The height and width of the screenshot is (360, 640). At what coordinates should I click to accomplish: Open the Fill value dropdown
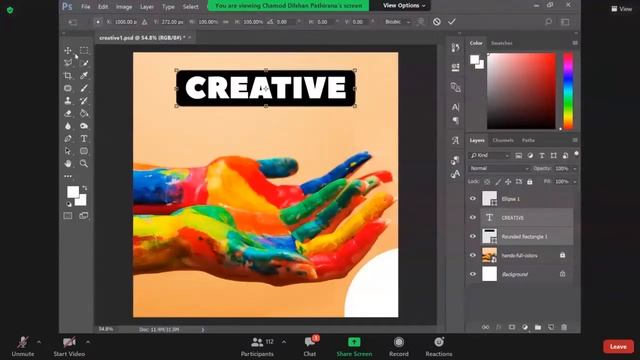(x=575, y=182)
